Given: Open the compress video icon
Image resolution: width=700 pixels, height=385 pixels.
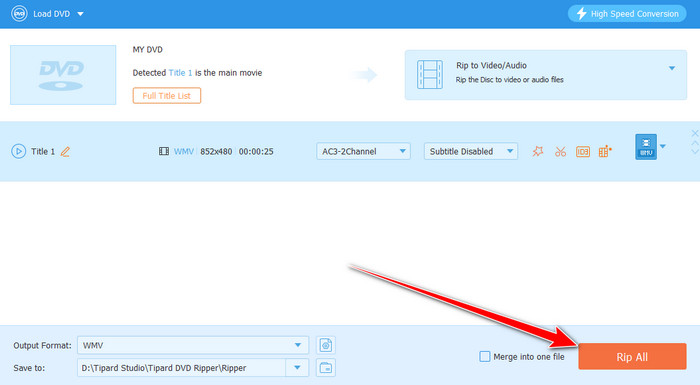Looking at the screenshot, I should tap(605, 151).
